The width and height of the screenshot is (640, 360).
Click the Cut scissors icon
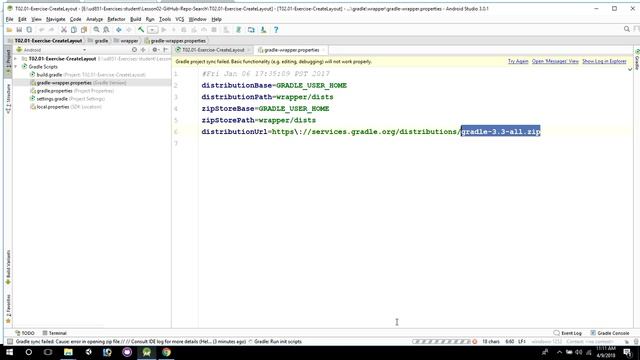[64, 30]
